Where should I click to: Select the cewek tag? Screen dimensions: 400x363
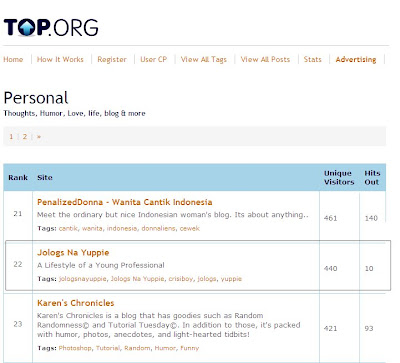click(190, 229)
